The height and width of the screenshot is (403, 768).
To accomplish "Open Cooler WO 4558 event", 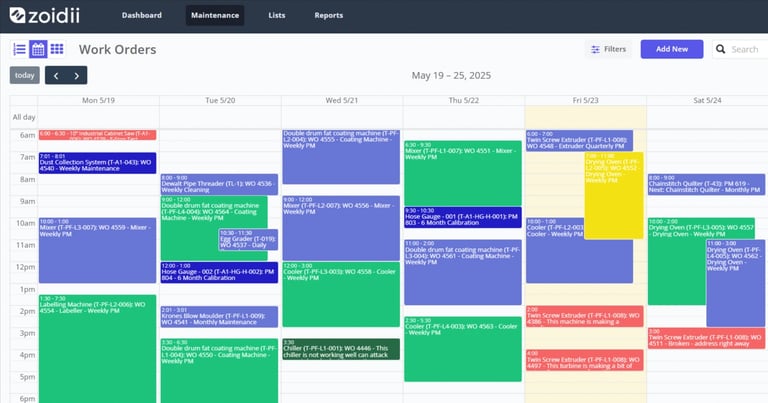I will (341, 294).
